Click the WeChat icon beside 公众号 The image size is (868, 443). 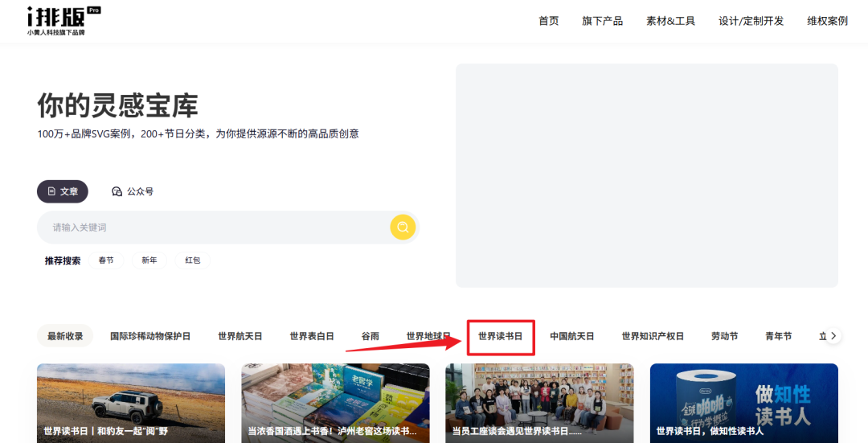pos(117,191)
